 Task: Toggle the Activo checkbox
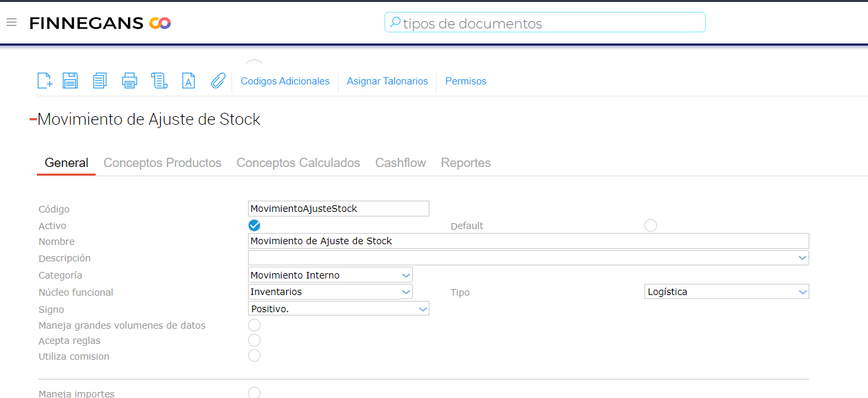click(x=255, y=226)
